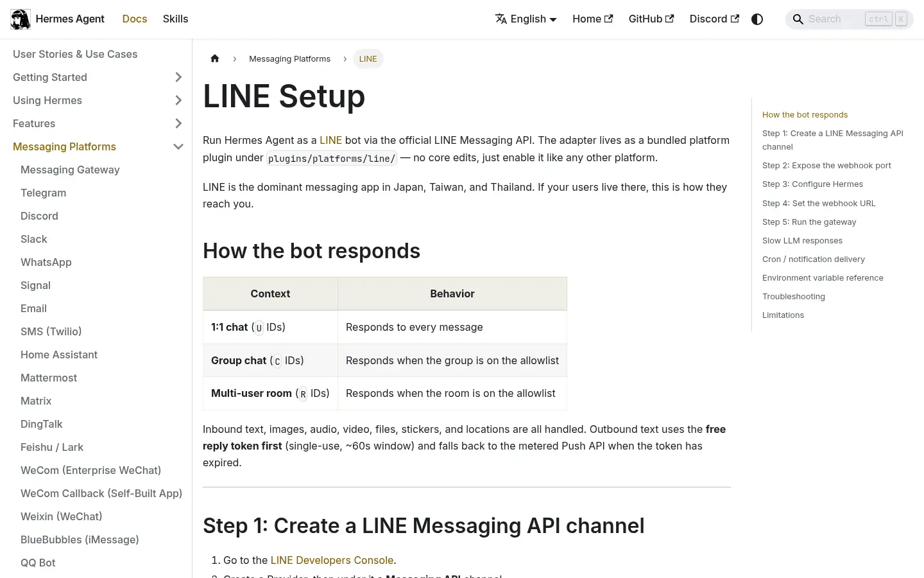Select Features in sidebar
Viewport: 924px width, 578px height.
pos(34,123)
